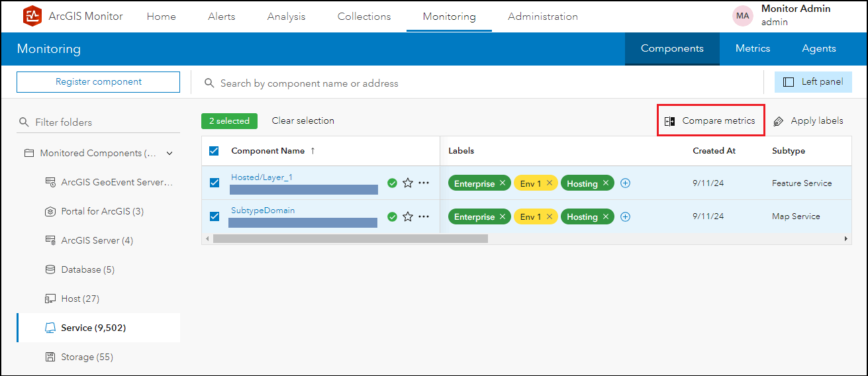Screen dimensions: 868x376
Task: Collapse the Monitored Components folder
Action: coord(169,154)
